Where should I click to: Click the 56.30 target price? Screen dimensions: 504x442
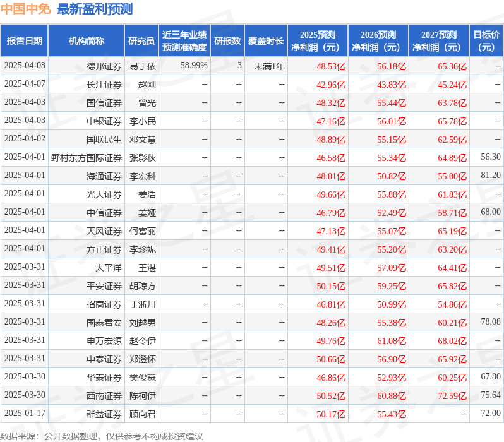(491, 157)
